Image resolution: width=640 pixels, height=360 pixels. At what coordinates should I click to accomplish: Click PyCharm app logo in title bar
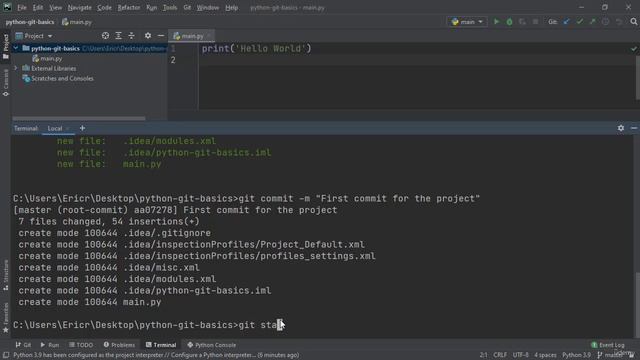[7, 7]
